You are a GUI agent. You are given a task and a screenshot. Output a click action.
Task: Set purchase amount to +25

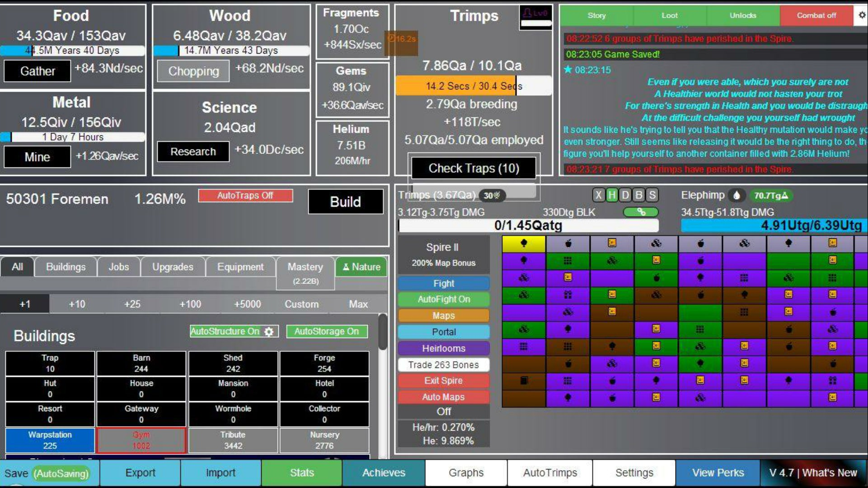point(132,304)
